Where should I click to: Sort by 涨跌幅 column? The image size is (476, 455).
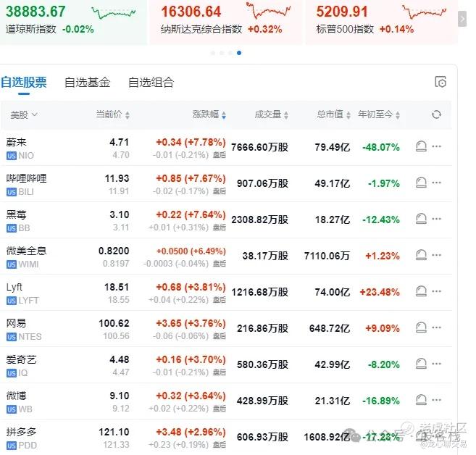click(x=209, y=114)
